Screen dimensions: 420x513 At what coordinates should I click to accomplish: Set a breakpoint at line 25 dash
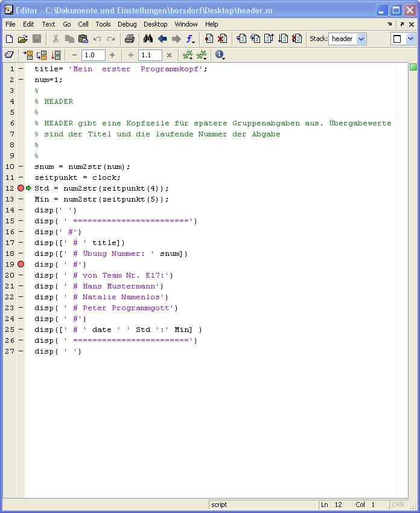tap(21, 329)
